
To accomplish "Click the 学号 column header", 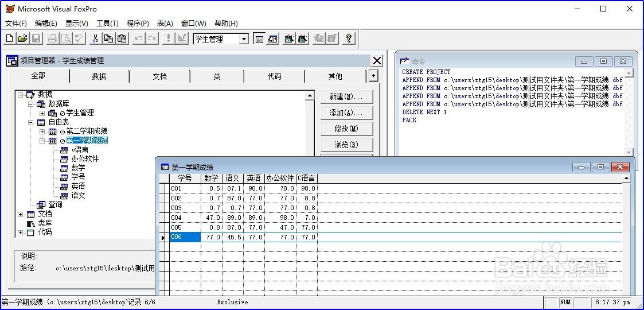I will (185, 179).
